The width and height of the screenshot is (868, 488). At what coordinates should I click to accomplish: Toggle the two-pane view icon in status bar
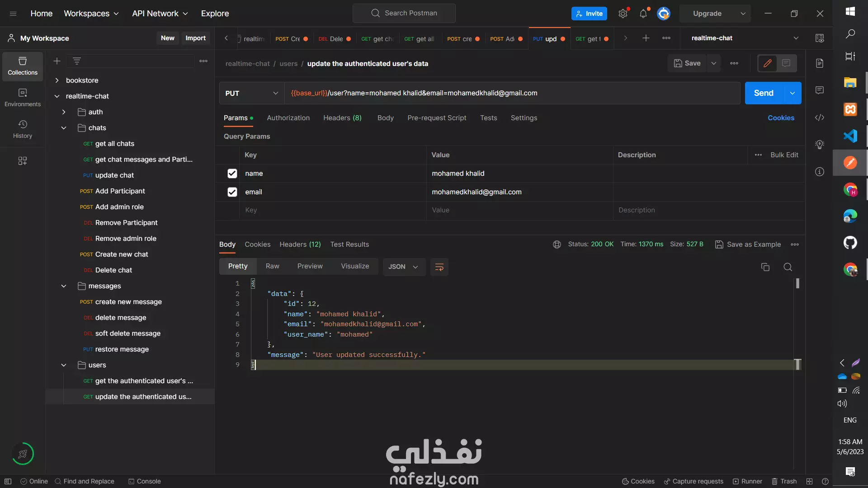(x=809, y=481)
